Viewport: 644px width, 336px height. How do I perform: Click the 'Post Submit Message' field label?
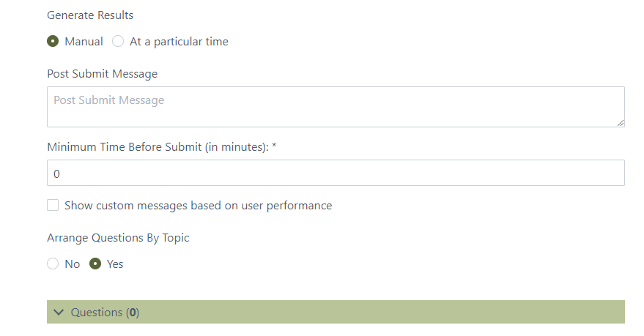102,74
